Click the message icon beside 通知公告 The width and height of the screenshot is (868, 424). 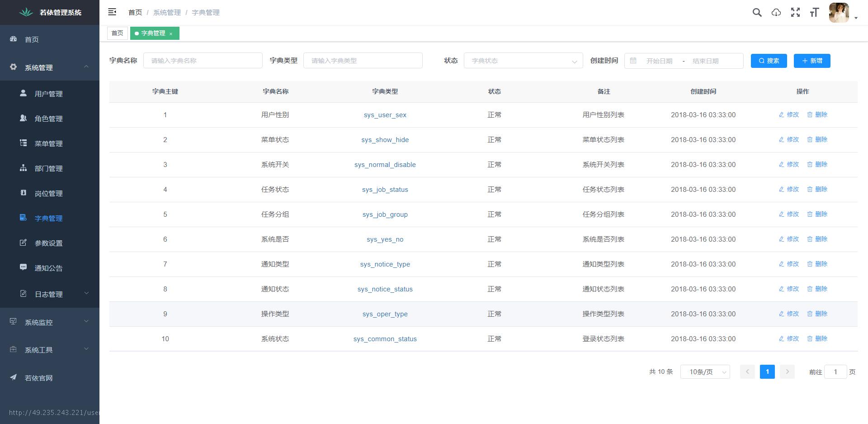(24, 267)
